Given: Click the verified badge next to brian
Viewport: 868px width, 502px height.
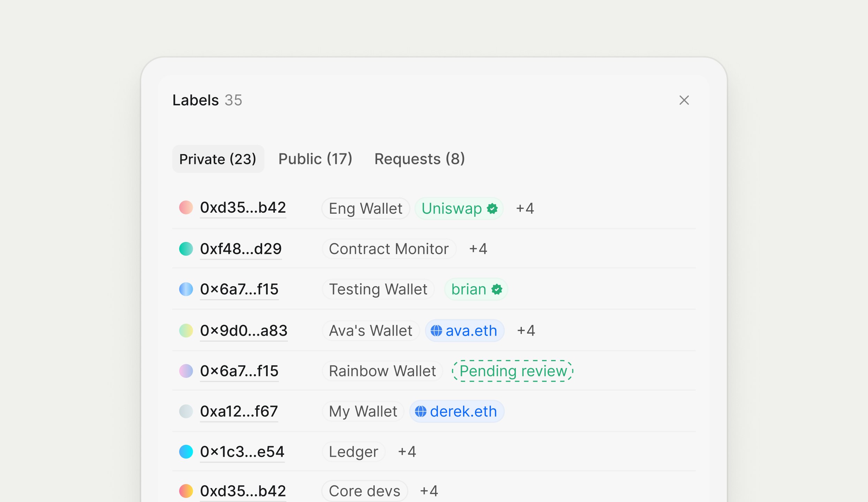Looking at the screenshot, I should coord(497,289).
